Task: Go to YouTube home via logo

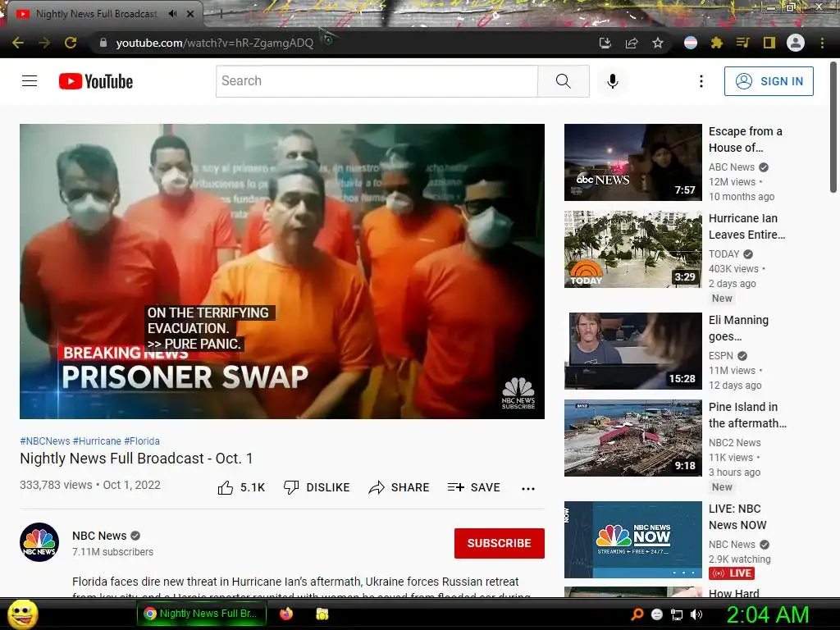Action: [96, 81]
